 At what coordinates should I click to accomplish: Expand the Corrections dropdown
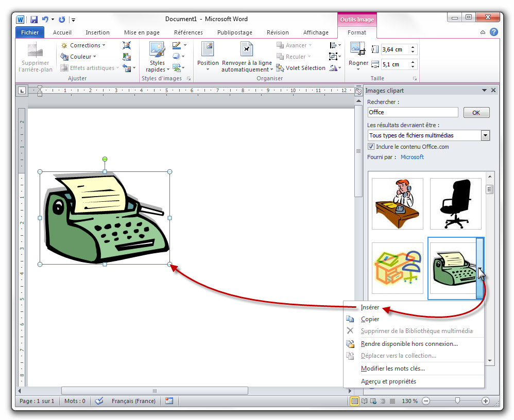point(83,45)
